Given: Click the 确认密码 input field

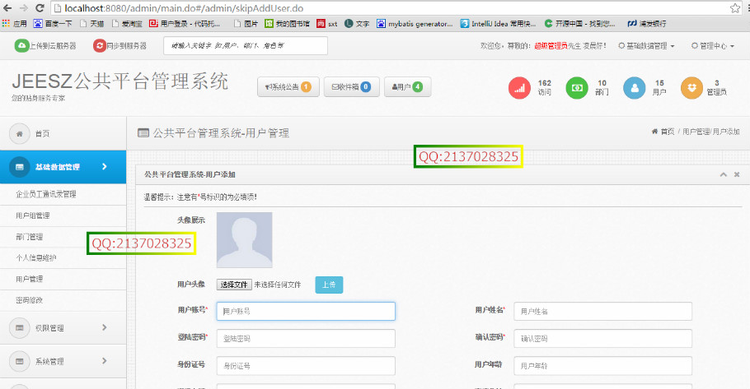Looking at the screenshot, I should click(x=603, y=338).
